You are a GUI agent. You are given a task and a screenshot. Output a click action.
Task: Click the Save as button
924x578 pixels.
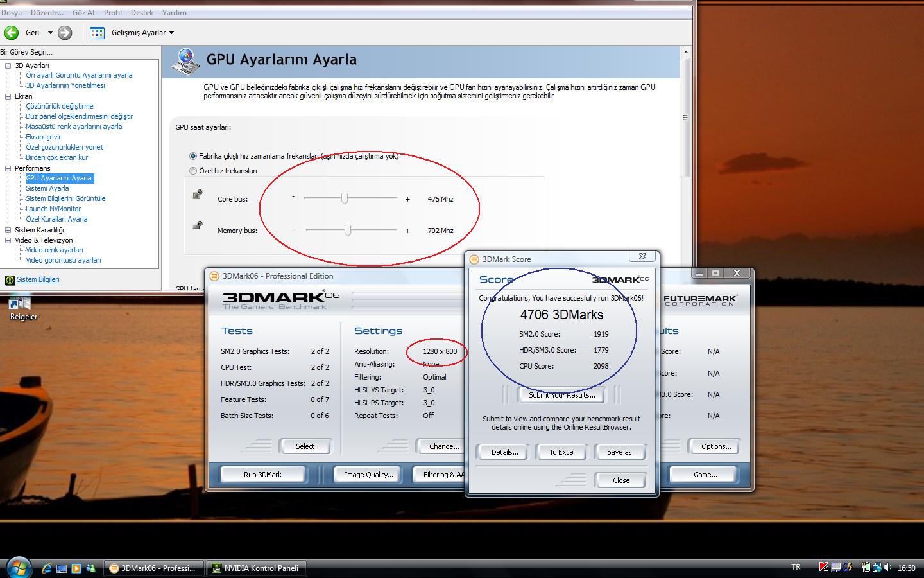pyautogui.click(x=622, y=452)
